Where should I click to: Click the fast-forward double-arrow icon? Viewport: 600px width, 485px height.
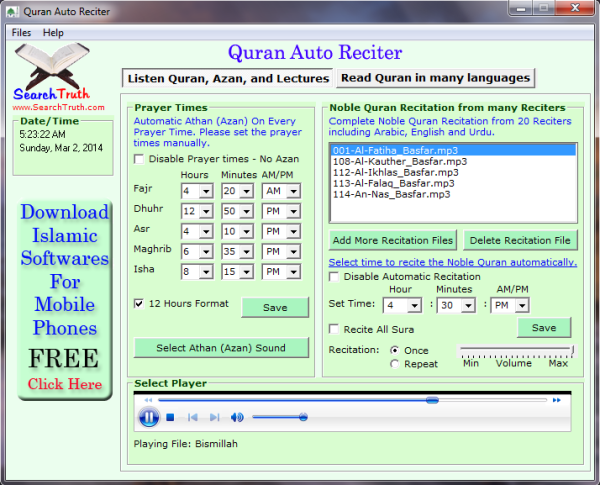point(556,400)
